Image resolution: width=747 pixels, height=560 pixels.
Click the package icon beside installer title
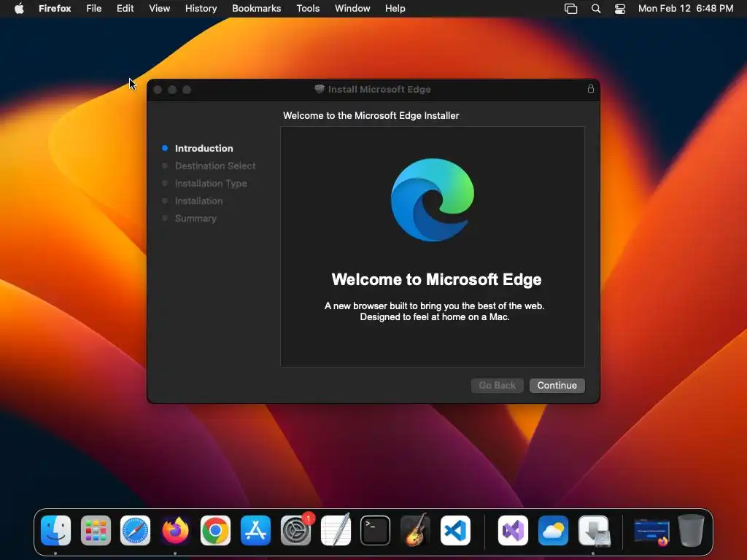tap(320, 89)
